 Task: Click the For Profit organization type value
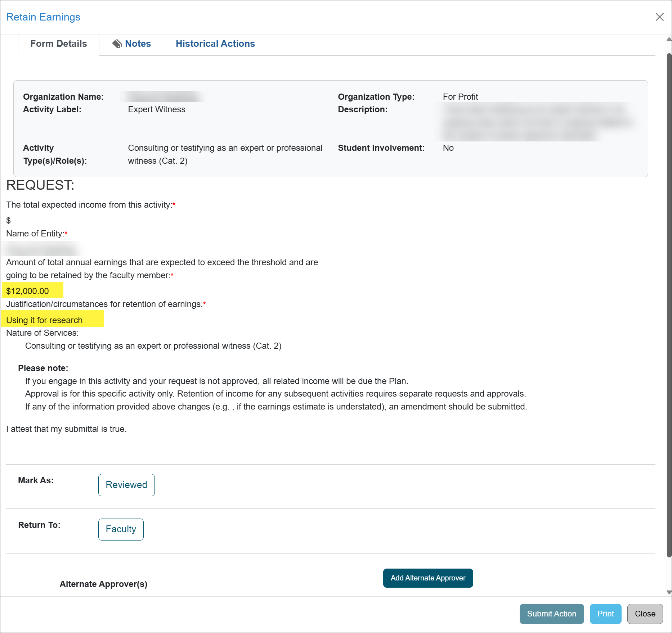[x=460, y=97]
